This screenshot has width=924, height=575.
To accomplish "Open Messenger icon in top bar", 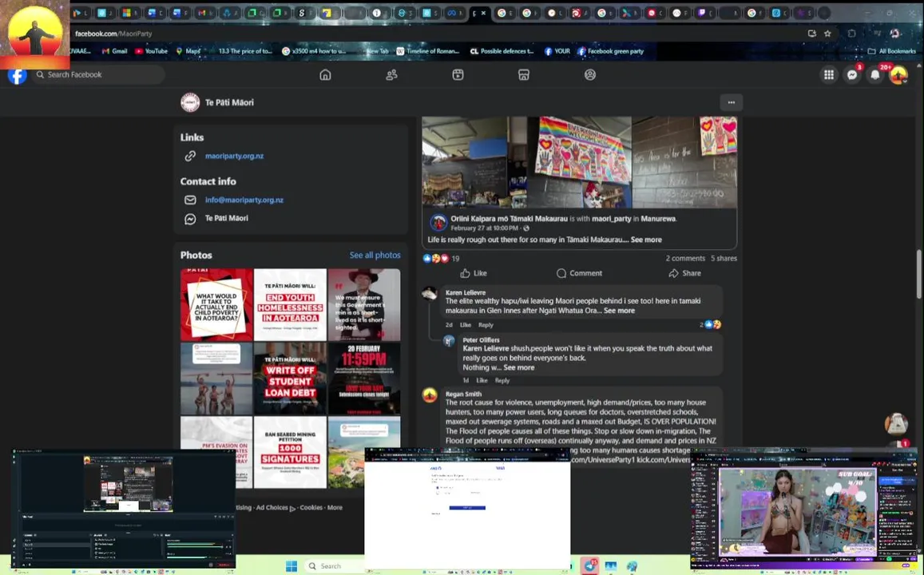I will [x=852, y=75].
